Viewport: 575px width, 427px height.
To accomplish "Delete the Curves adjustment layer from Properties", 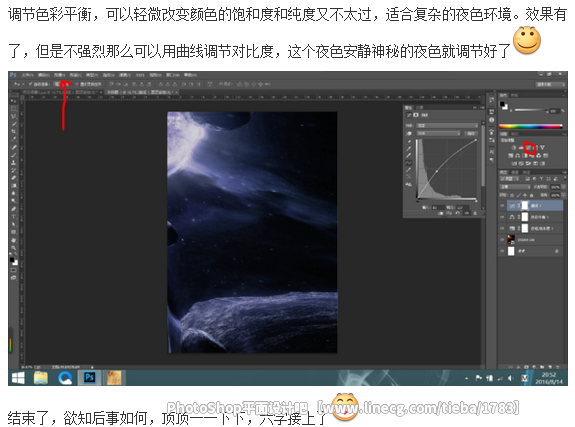I will coord(475,213).
